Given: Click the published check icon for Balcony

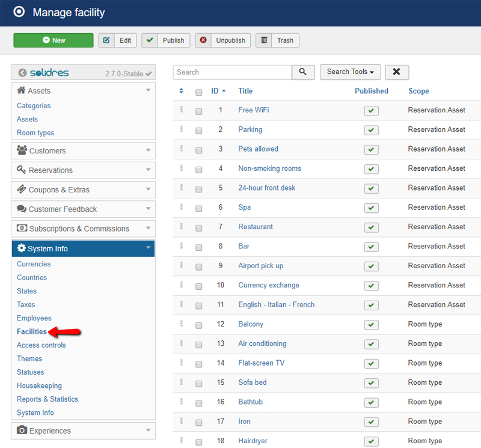Looking at the screenshot, I should [371, 325].
